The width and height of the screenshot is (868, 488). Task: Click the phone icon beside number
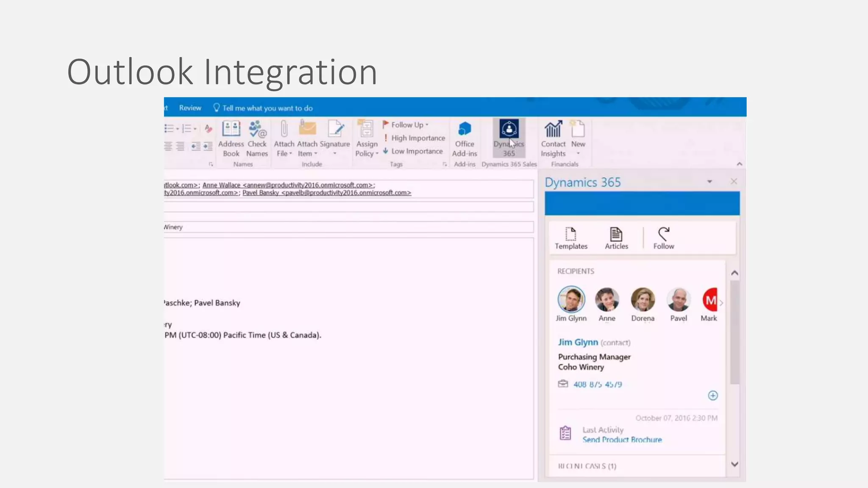click(563, 384)
